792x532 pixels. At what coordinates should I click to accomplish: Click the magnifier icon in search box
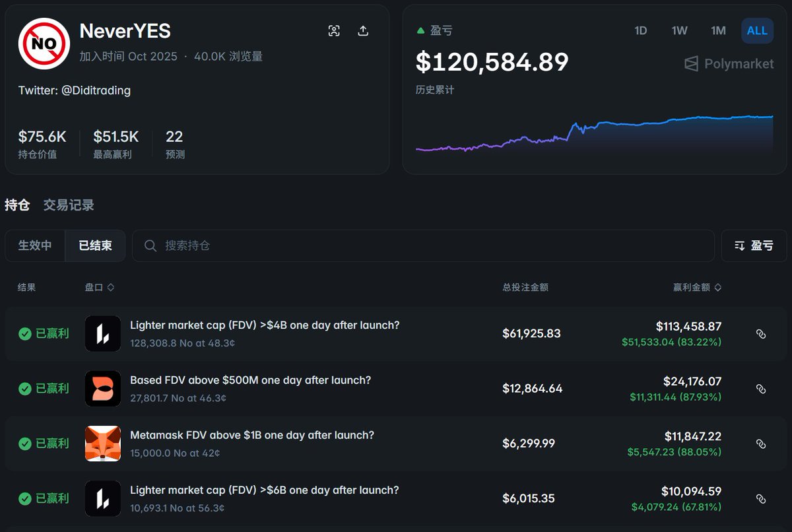coord(150,246)
